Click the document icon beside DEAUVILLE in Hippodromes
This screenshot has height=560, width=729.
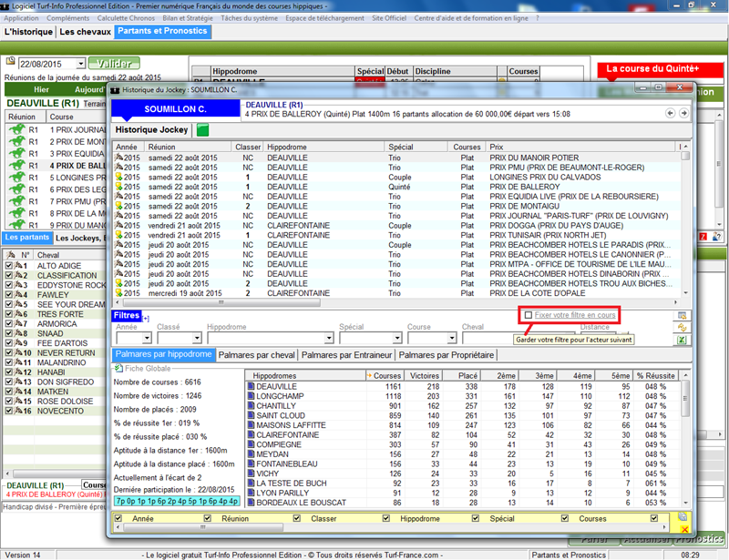point(252,386)
